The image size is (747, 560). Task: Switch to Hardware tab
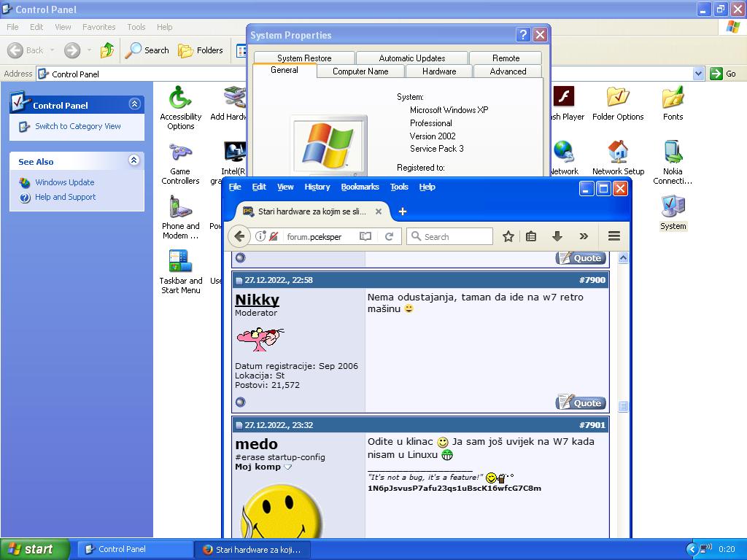pyautogui.click(x=439, y=71)
